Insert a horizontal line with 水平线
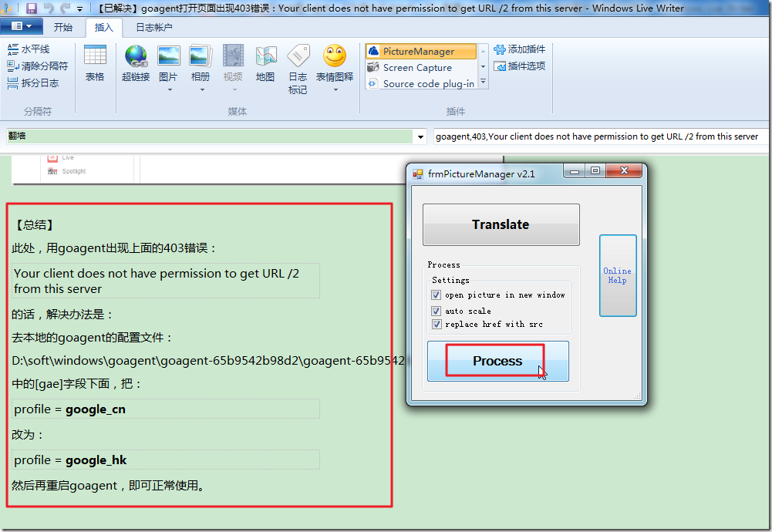 [29, 49]
